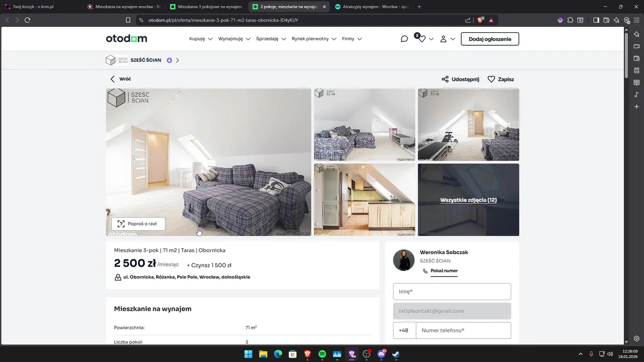This screenshot has width=644, height=362.
Task: Click the Imię input field
Action: click(452, 292)
